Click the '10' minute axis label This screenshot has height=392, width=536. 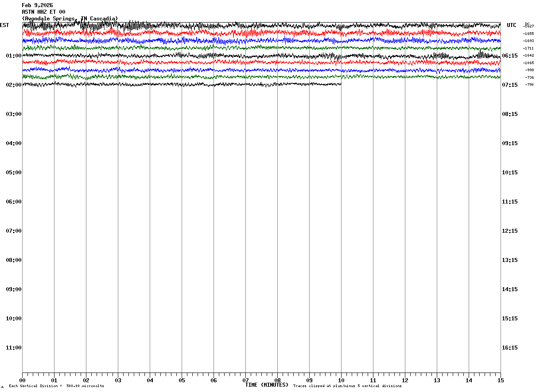[341, 380]
